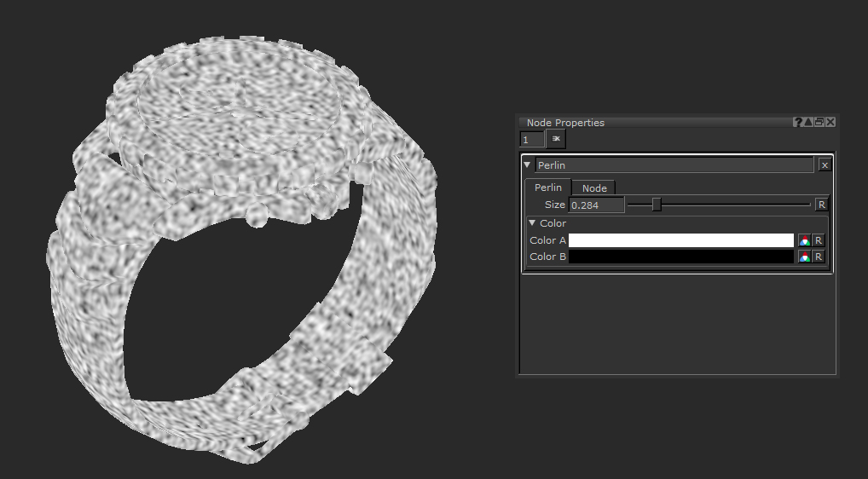The height and width of the screenshot is (479, 868).
Task: Open the color picker for Color B
Action: (803, 257)
